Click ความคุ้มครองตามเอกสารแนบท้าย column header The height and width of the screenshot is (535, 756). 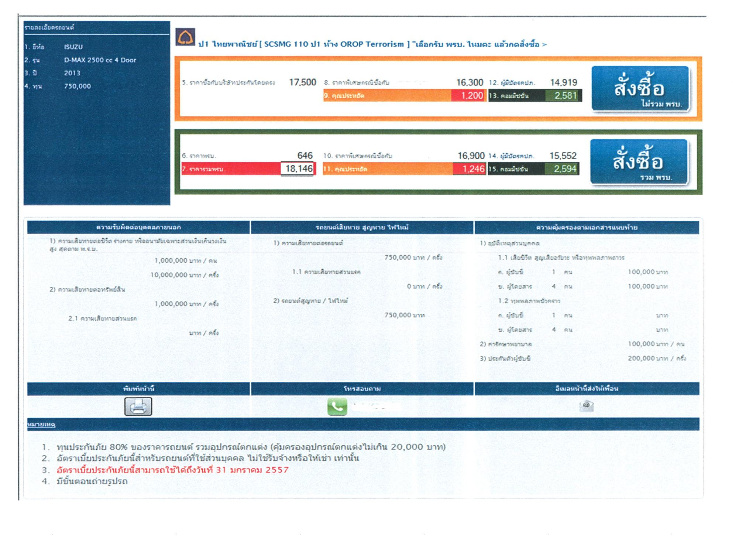[587, 228]
